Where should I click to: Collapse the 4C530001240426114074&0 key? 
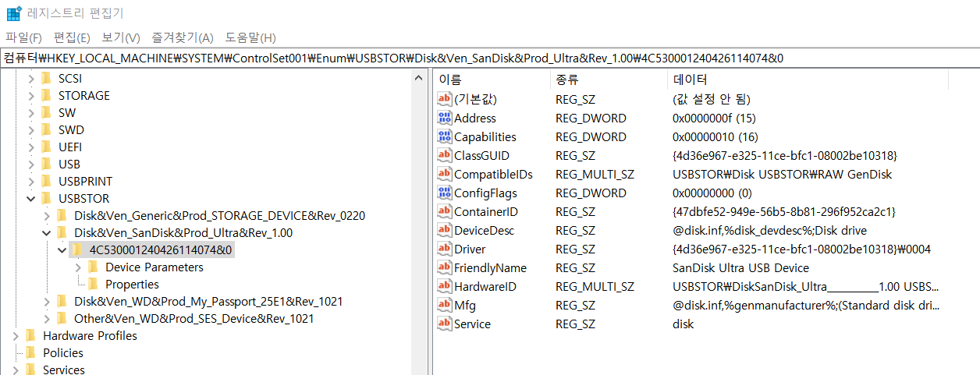pos(62,250)
